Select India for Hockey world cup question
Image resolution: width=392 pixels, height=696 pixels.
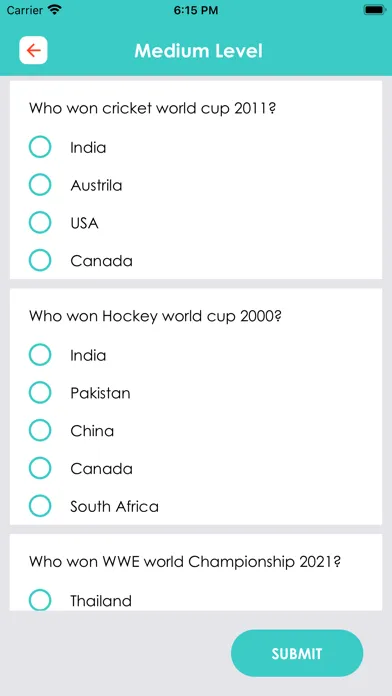click(x=40, y=355)
